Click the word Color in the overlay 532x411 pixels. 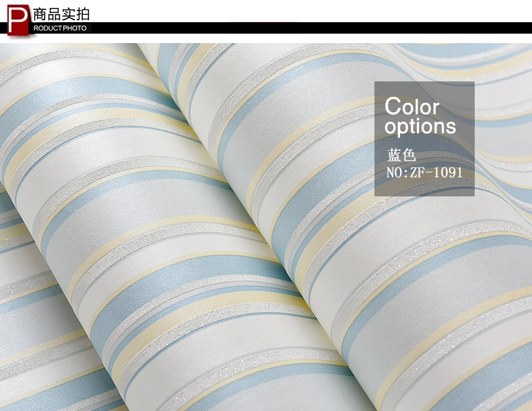point(412,106)
